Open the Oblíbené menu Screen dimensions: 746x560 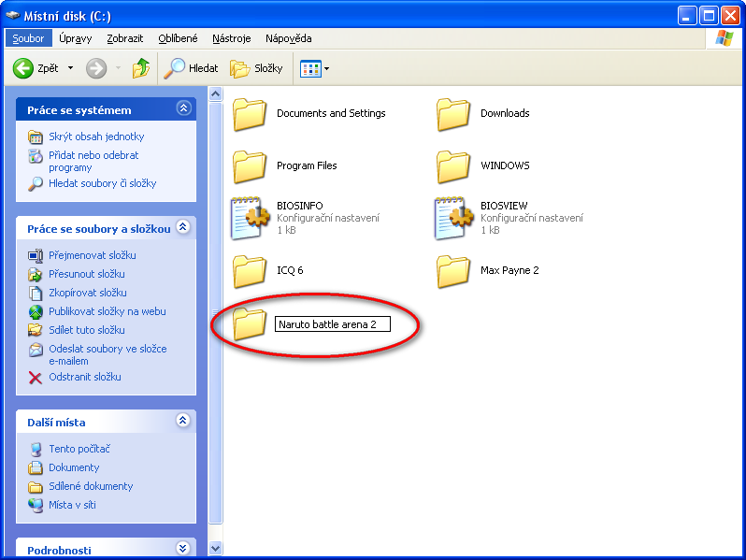(178, 38)
